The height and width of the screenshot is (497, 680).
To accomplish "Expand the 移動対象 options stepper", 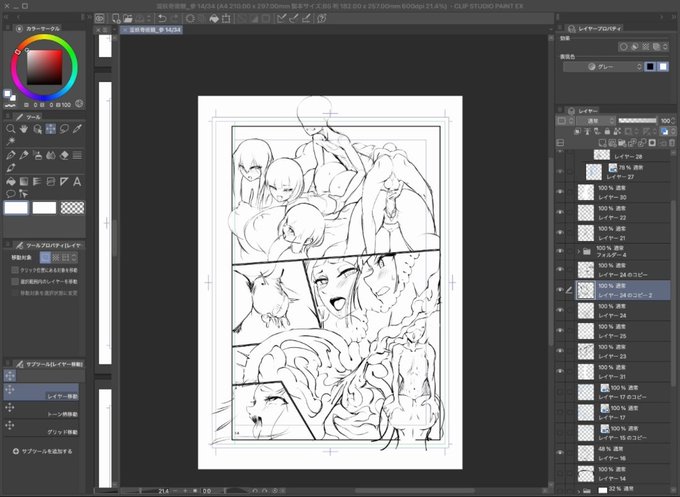I will coord(74,258).
